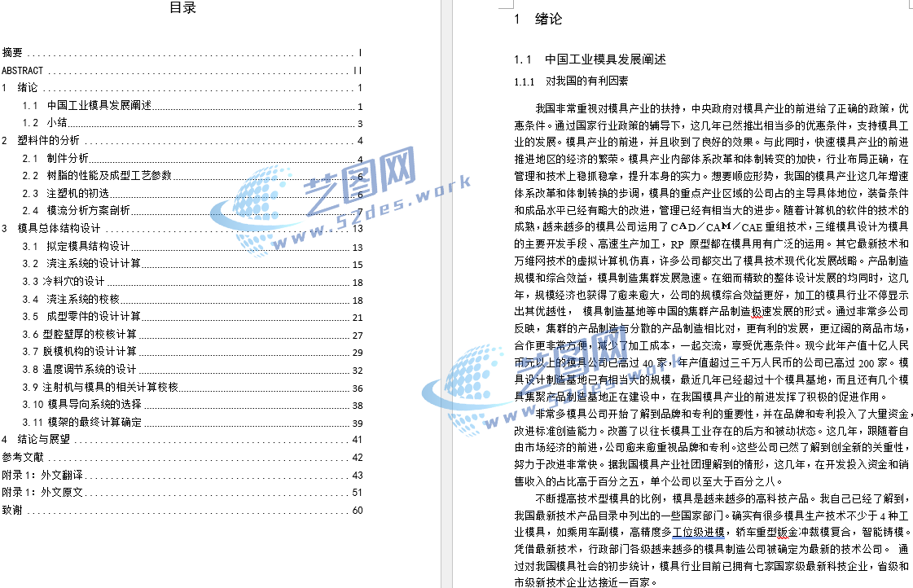Click contents entry '附录 1：外文翻译'
913x588 pixels.
[182, 476]
